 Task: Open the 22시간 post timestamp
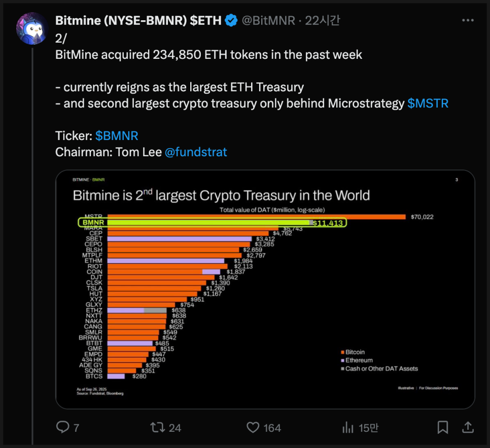click(322, 21)
